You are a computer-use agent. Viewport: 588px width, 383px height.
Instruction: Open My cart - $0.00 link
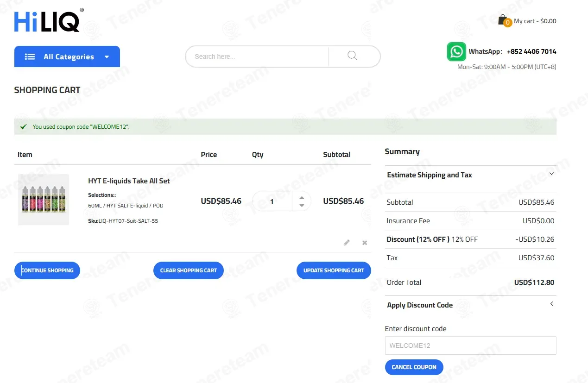(x=535, y=21)
